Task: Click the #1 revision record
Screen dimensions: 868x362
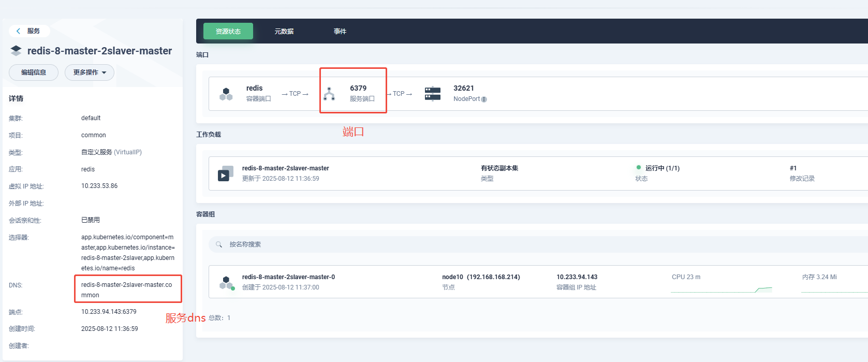Action: point(793,168)
